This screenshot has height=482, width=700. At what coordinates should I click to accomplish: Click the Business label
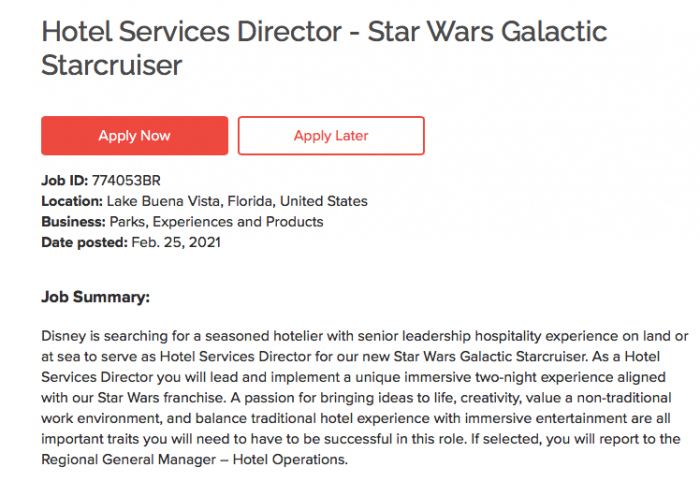click(x=73, y=221)
